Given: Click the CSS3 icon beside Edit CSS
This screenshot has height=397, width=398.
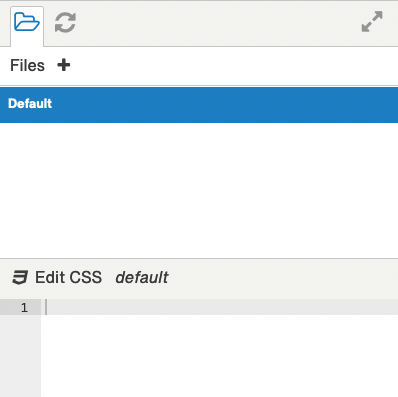Looking at the screenshot, I should click(x=20, y=277).
